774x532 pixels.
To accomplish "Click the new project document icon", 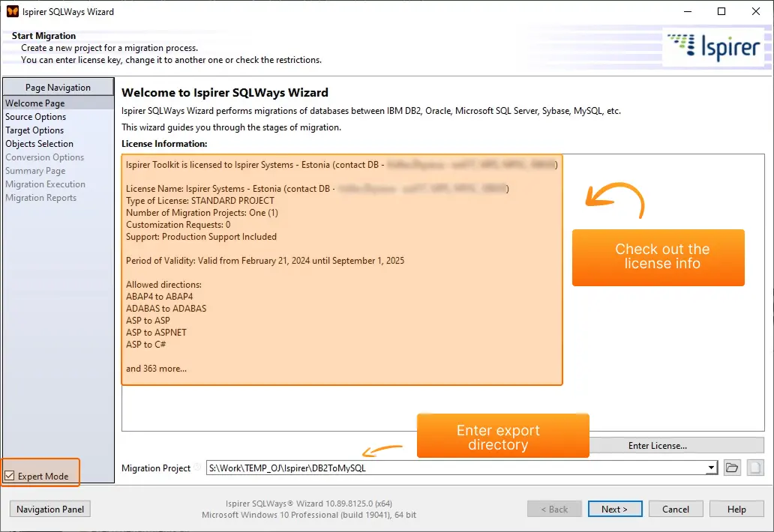I will point(754,468).
